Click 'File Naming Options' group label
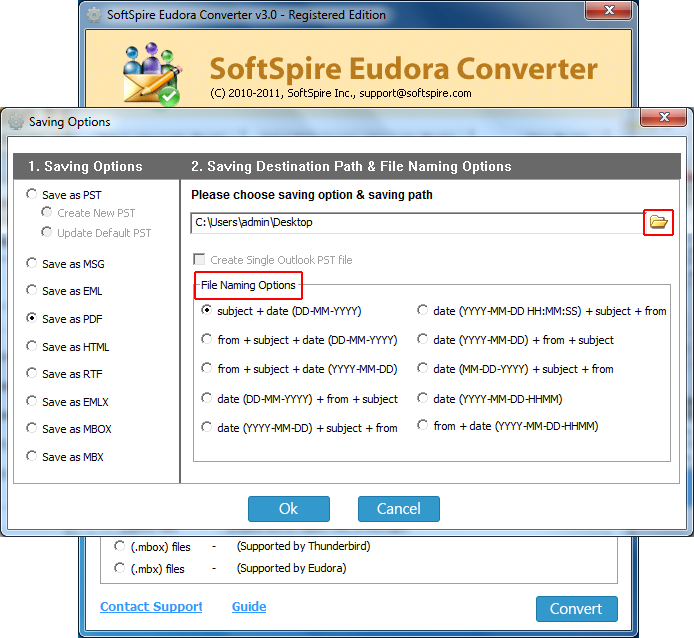Screen dimensions: 694x638 tap(248, 285)
